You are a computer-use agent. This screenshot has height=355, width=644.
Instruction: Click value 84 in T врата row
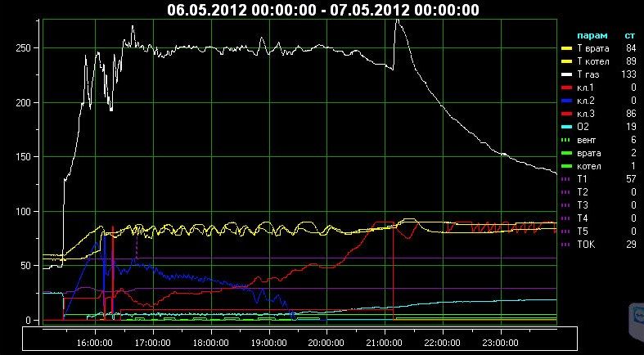631,48
